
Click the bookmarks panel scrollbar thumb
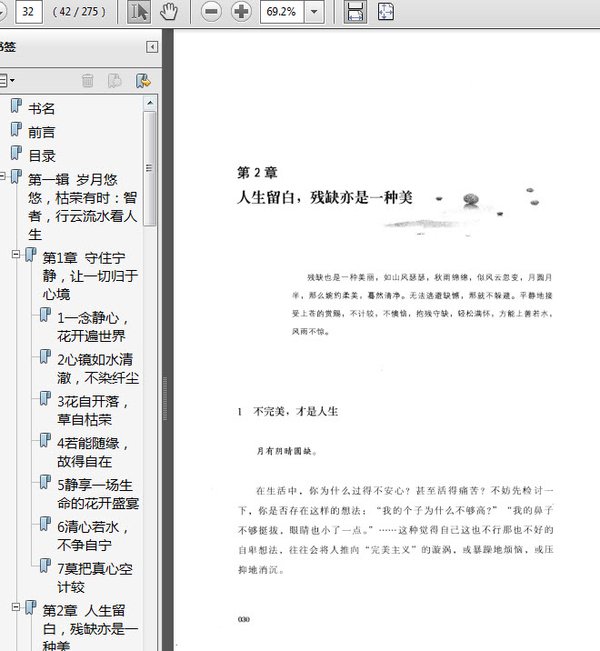click(149, 168)
